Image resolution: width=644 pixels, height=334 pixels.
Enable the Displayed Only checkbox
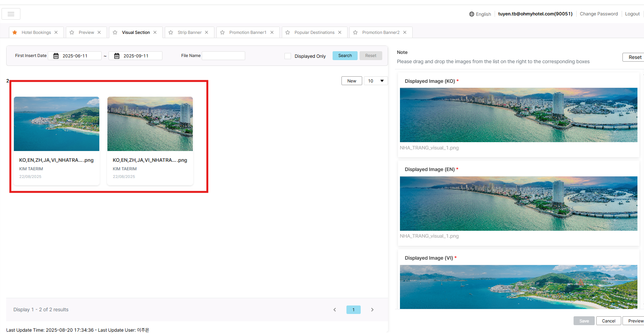288,56
